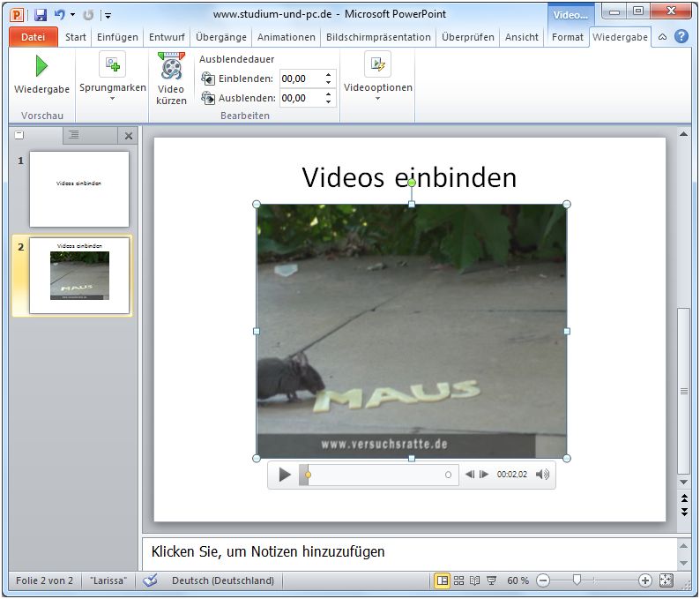Zoom out with the minus button
The height and width of the screenshot is (599, 700).
click(x=543, y=580)
